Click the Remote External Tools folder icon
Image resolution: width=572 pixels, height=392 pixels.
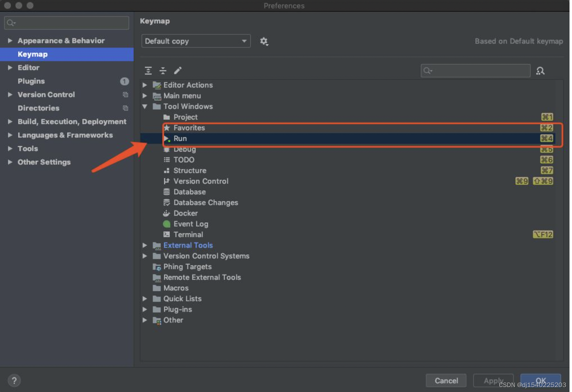pos(157,277)
